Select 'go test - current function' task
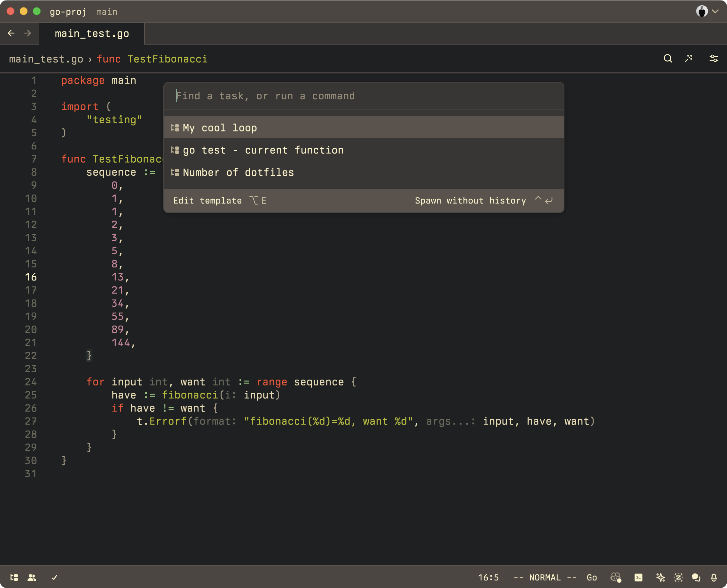The width and height of the screenshot is (727, 588). coord(263,150)
